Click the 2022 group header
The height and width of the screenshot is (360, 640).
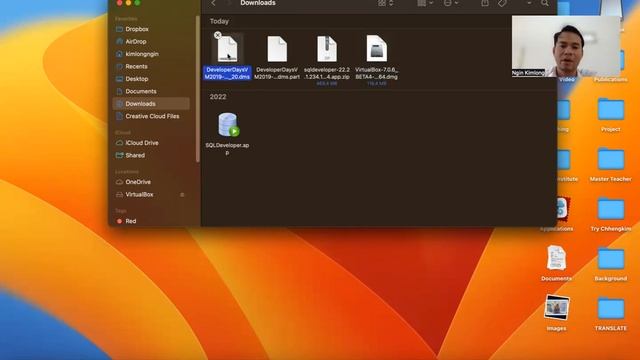pyautogui.click(x=218, y=97)
